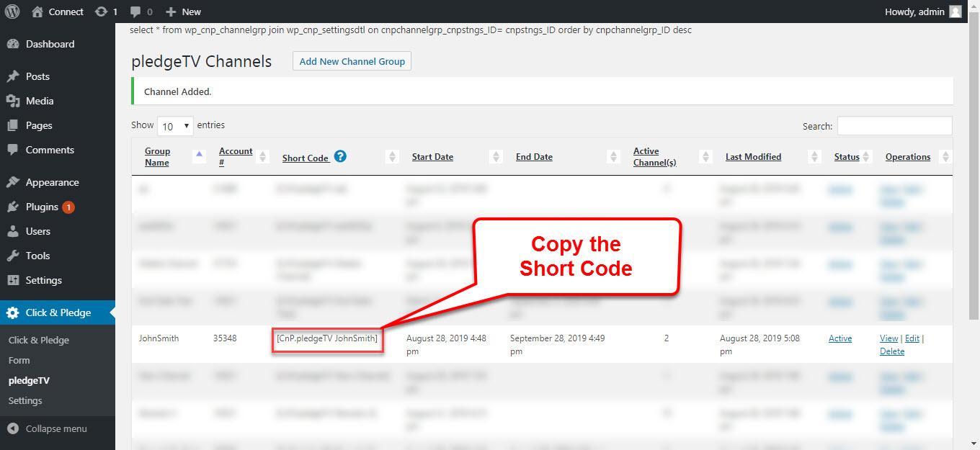Sort by Account # column header
This screenshot has width=980, height=450.
[236, 156]
